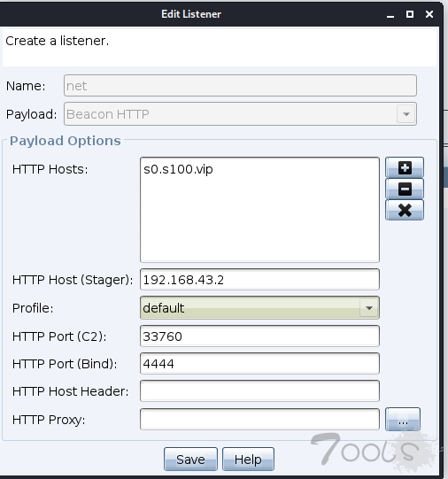
Task: Clear all HTTP hosts with X icon
Action: (x=405, y=210)
